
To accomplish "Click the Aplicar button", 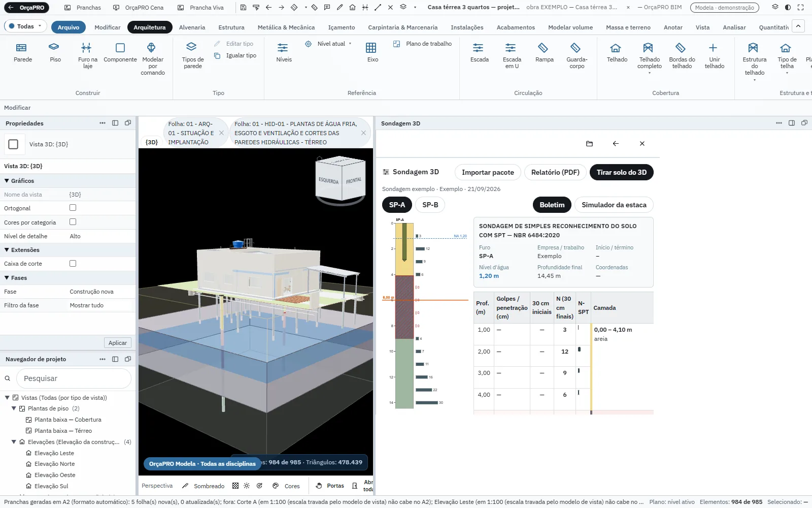I will tap(118, 343).
